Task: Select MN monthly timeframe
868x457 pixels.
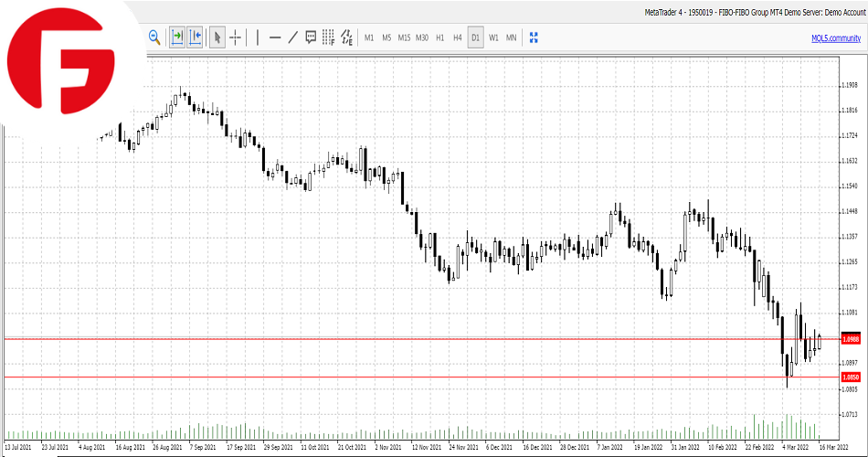Action: pyautogui.click(x=511, y=37)
